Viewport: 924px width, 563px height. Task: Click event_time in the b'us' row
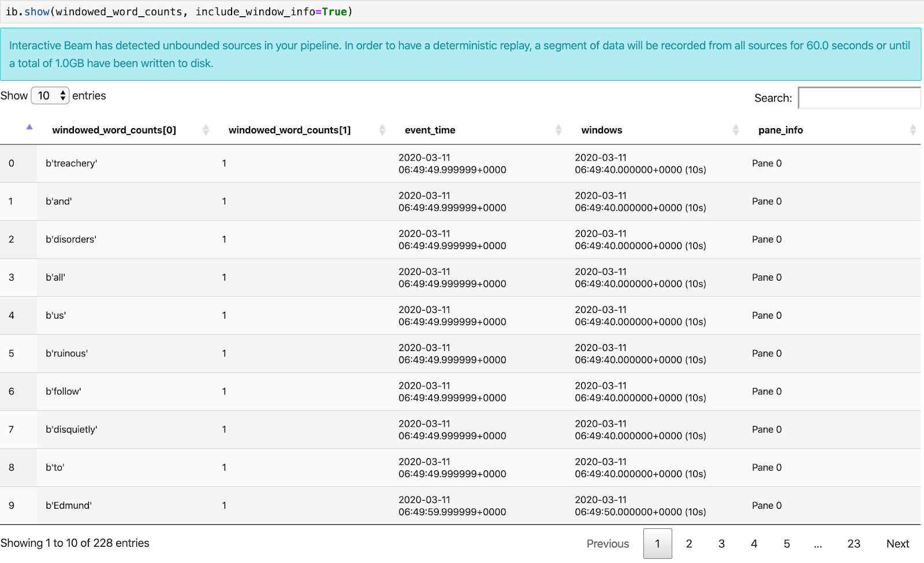452,316
